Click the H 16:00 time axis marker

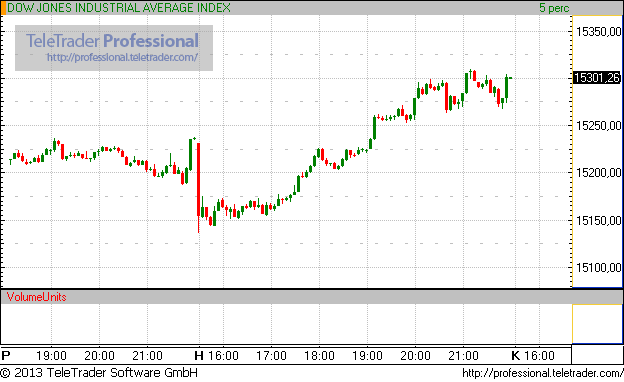216,355
